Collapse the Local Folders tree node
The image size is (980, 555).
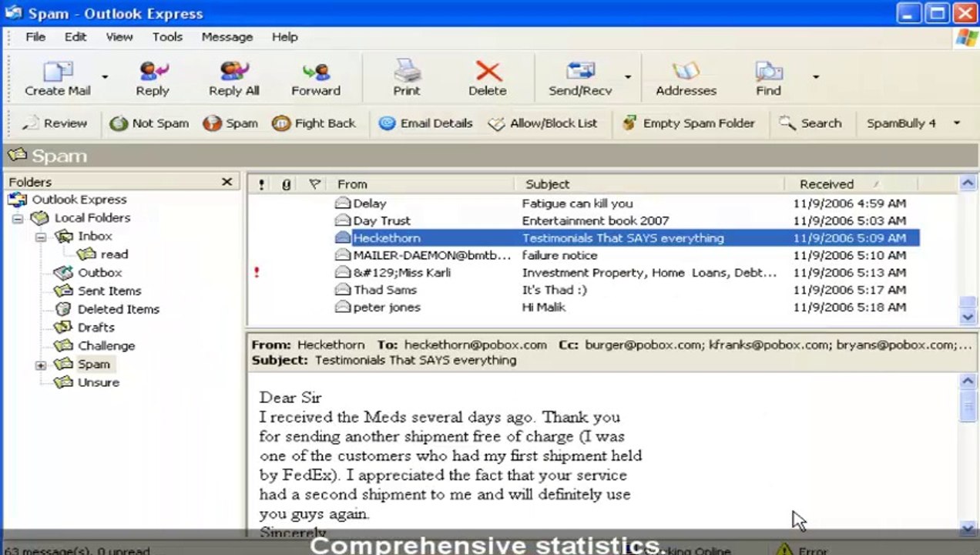coord(18,218)
